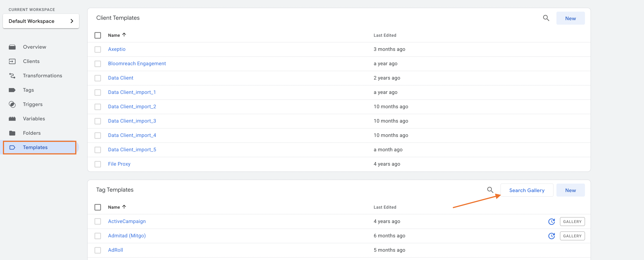Go to Folders in sidebar
This screenshot has height=260, width=644.
click(x=32, y=133)
